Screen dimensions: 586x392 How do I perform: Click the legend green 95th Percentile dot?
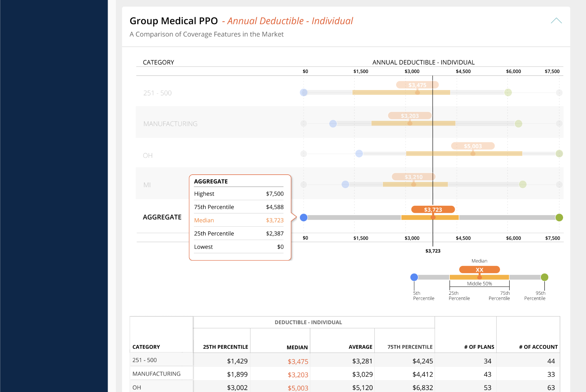pyautogui.click(x=545, y=277)
